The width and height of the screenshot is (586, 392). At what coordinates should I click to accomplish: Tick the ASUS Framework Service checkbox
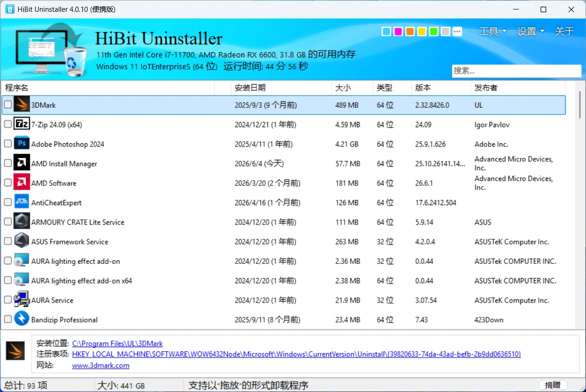click(8, 241)
